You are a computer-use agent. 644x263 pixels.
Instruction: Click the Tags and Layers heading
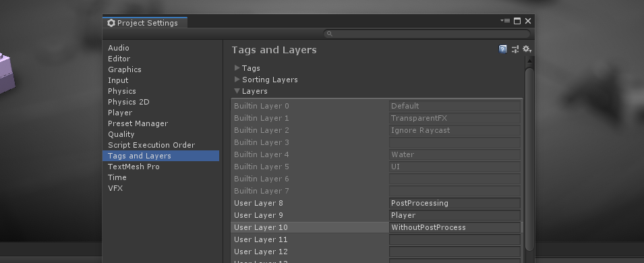[x=274, y=50]
